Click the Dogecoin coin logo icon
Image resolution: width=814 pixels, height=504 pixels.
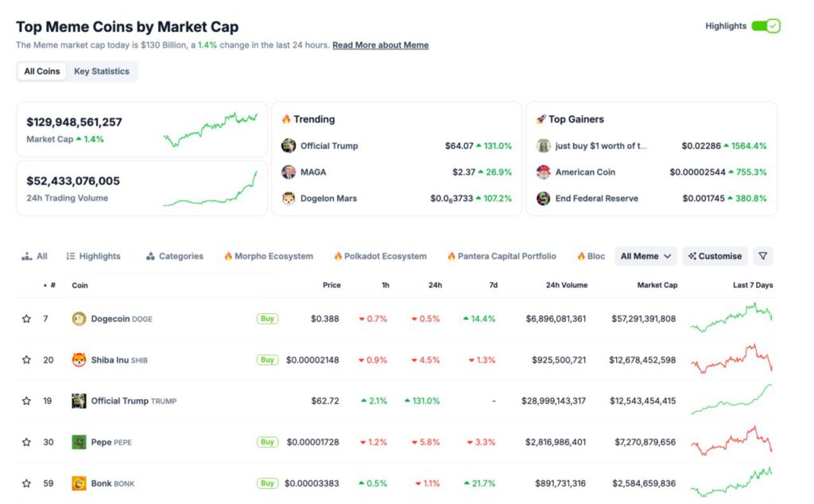[x=79, y=319]
